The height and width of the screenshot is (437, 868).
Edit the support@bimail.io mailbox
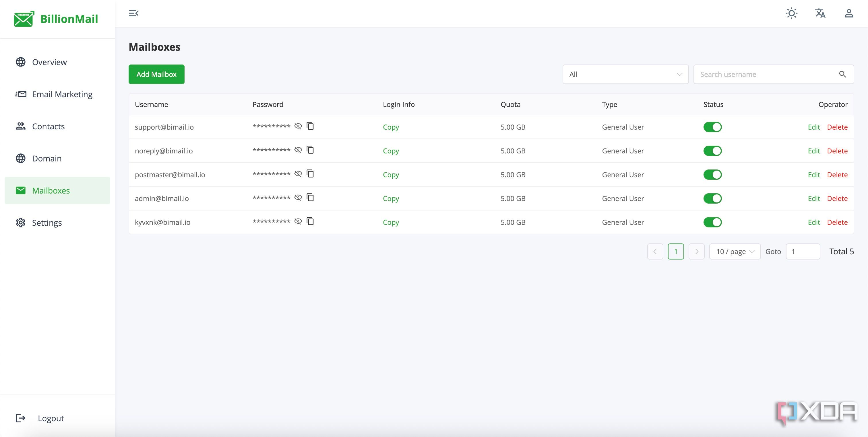coord(814,127)
